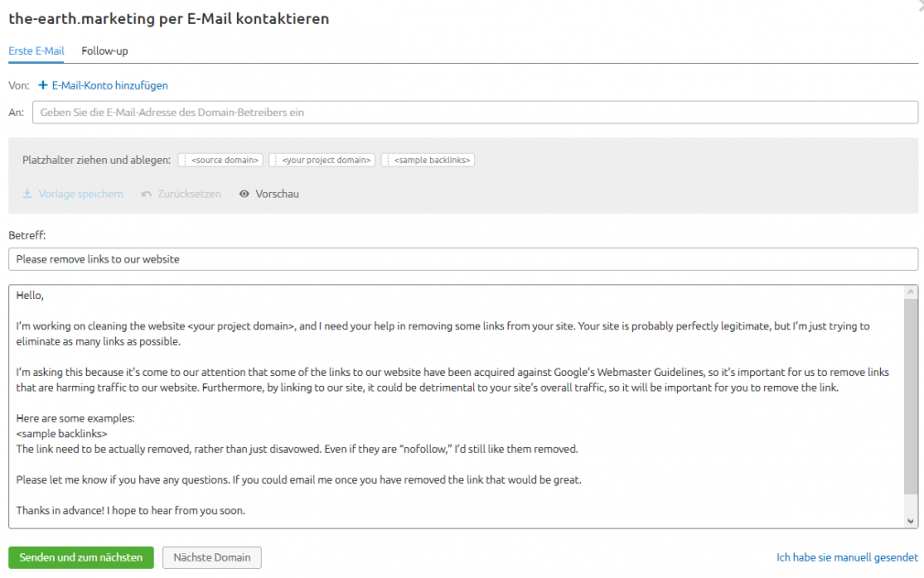Select the <your project domain> placeholder chip
The width and height of the screenshot is (924, 578).
[322, 160]
